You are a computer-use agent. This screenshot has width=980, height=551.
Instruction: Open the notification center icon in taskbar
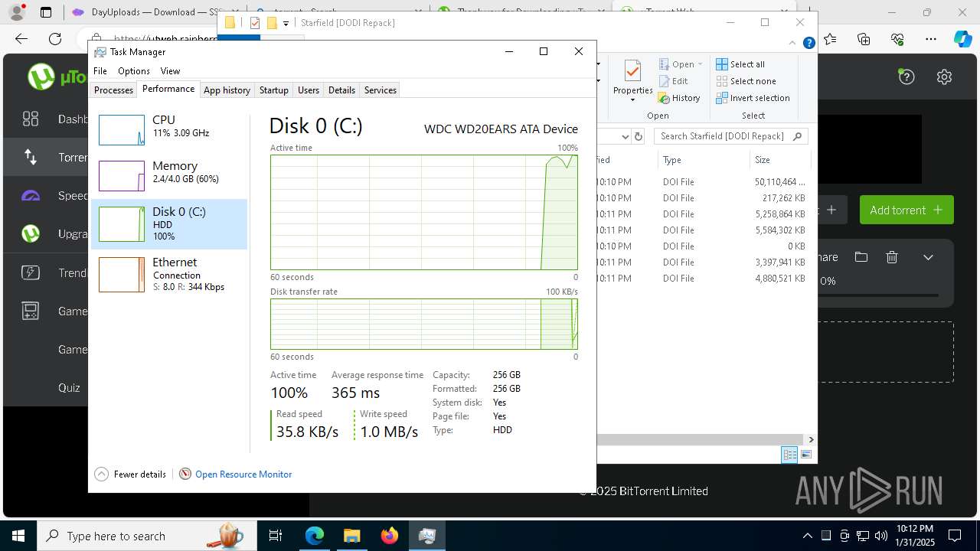click(955, 536)
